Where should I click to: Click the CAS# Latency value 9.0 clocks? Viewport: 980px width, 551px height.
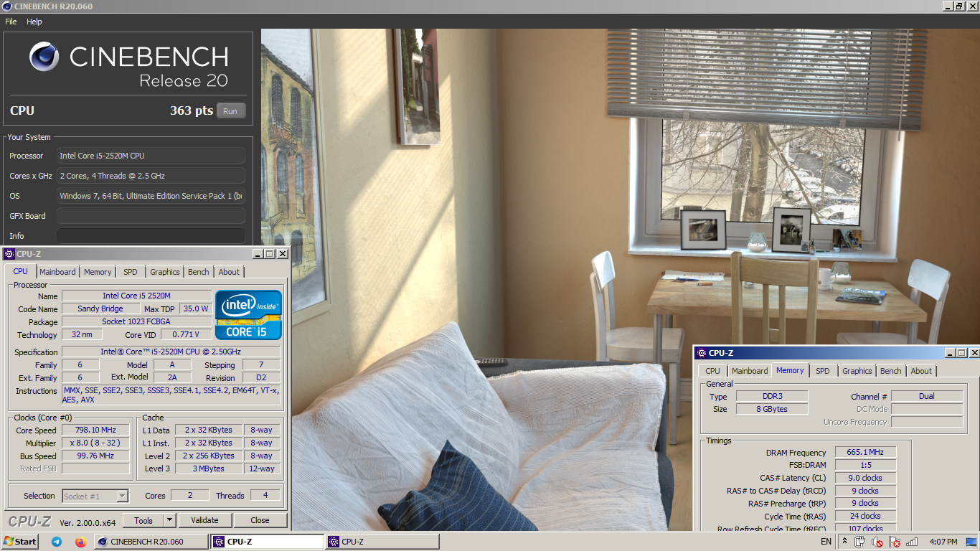[865, 478]
